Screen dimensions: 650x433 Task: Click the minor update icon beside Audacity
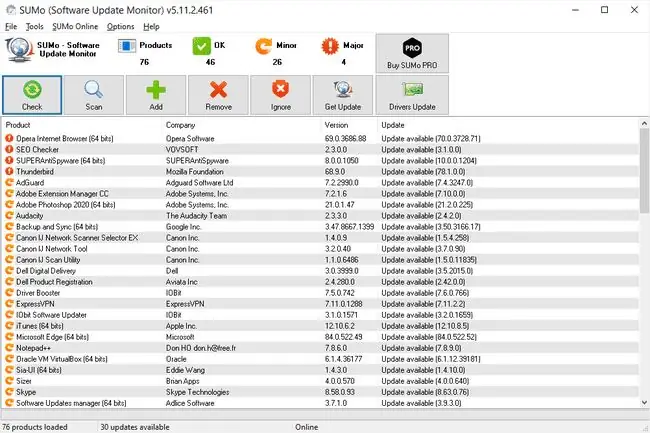[9, 215]
